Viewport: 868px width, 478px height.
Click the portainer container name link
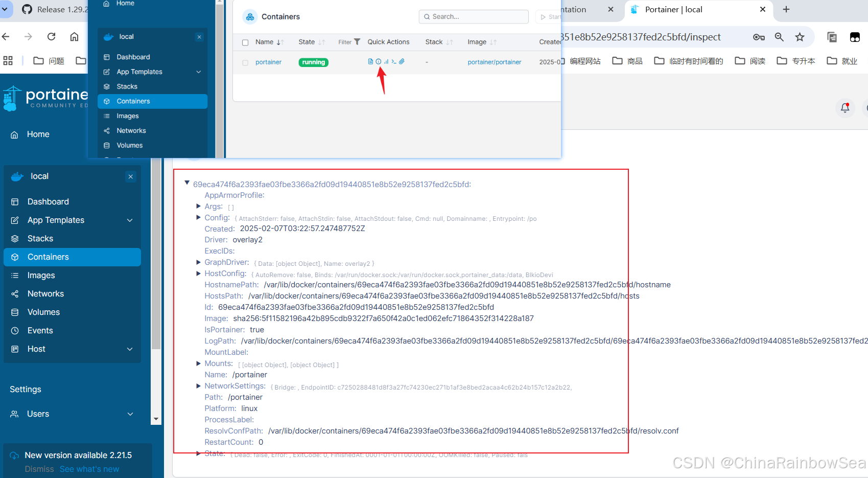[x=268, y=62]
